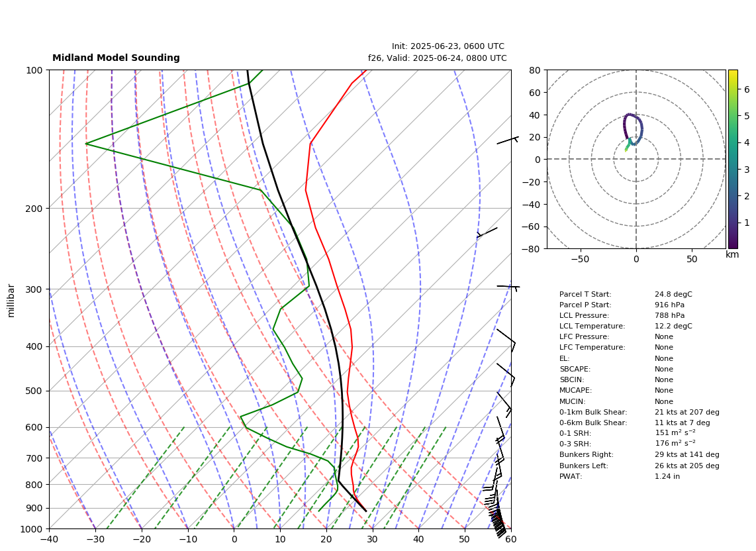Click the hodograph colorbar scale
The height and width of the screenshot is (551, 756).
[x=733, y=159]
